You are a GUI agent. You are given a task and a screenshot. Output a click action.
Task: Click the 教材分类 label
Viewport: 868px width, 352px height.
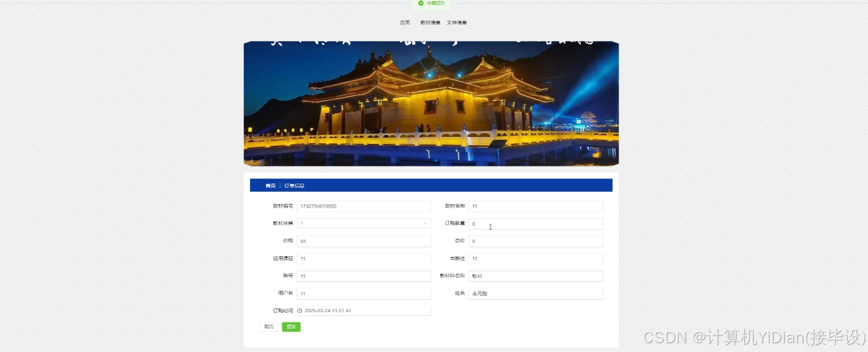[x=283, y=223]
